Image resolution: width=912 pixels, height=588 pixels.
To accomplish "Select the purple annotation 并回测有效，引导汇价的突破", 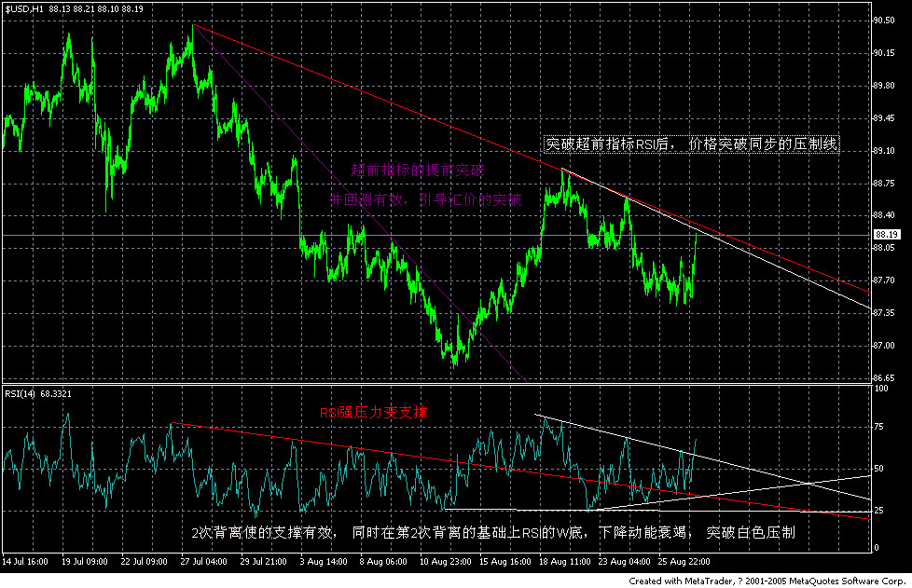I will click(426, 200).
